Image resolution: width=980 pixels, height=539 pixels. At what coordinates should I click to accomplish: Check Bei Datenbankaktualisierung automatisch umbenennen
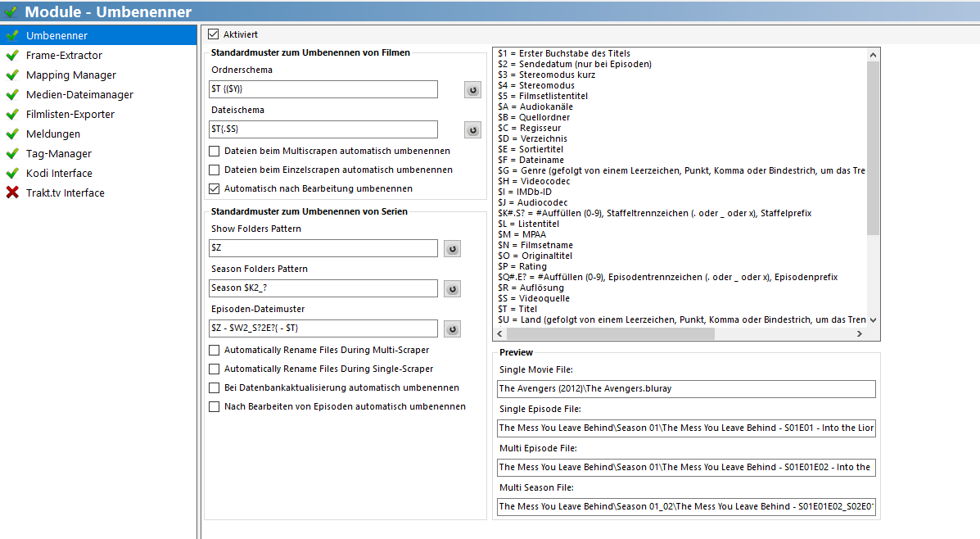point(214,387)
